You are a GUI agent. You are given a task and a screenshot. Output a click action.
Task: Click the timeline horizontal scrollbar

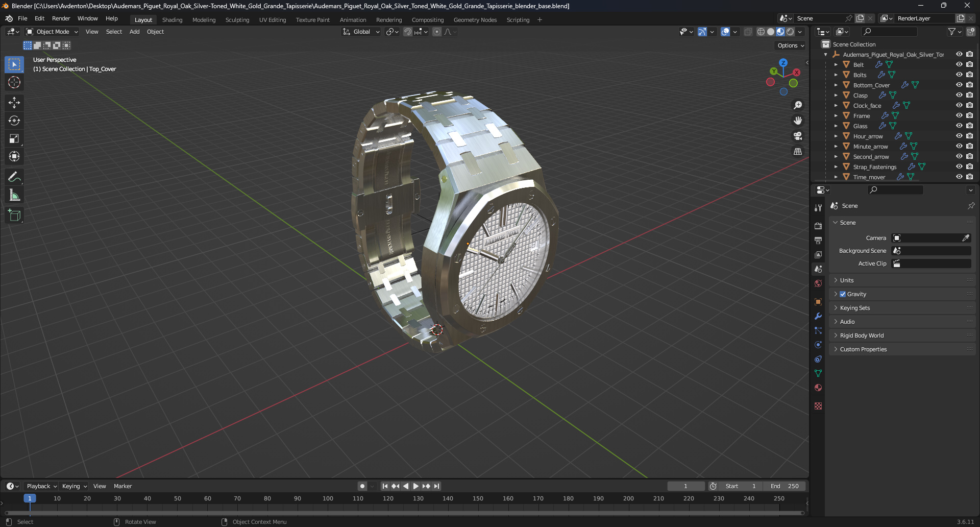(x=404, y=513)
